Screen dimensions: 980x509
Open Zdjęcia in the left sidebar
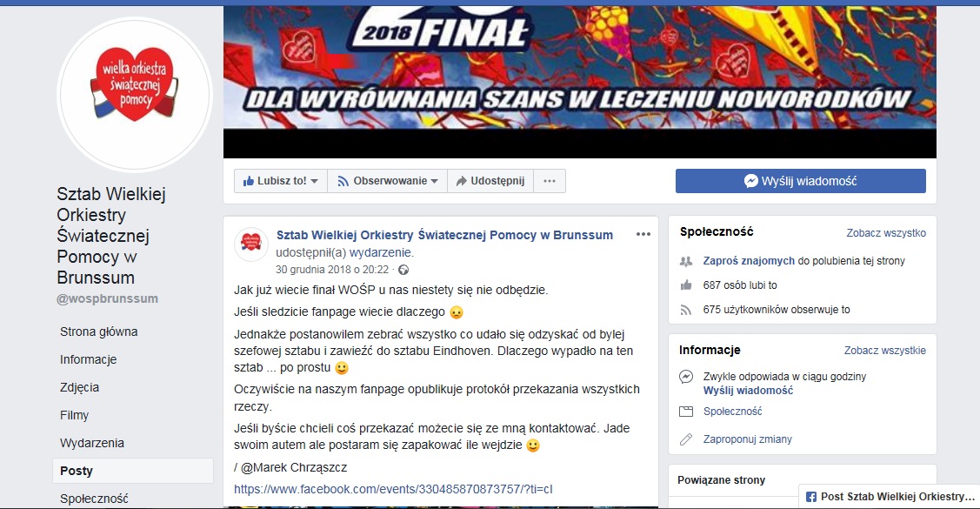coord(79,387)
